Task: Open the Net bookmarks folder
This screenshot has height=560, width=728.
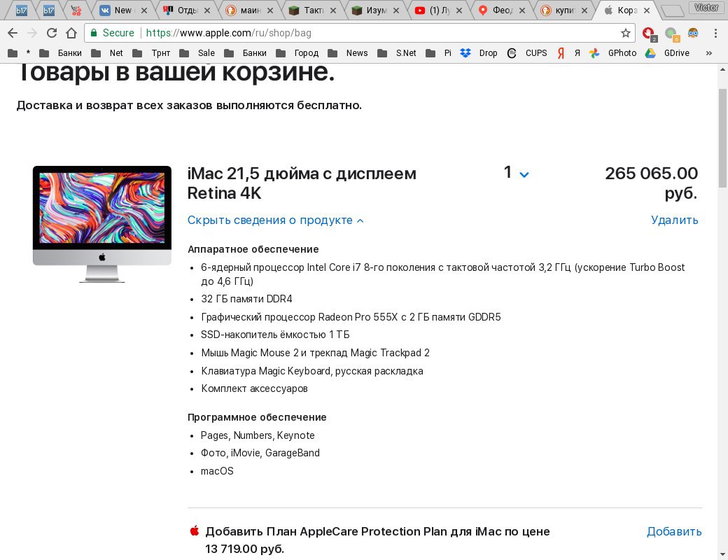Action: [x=107, y=53]
